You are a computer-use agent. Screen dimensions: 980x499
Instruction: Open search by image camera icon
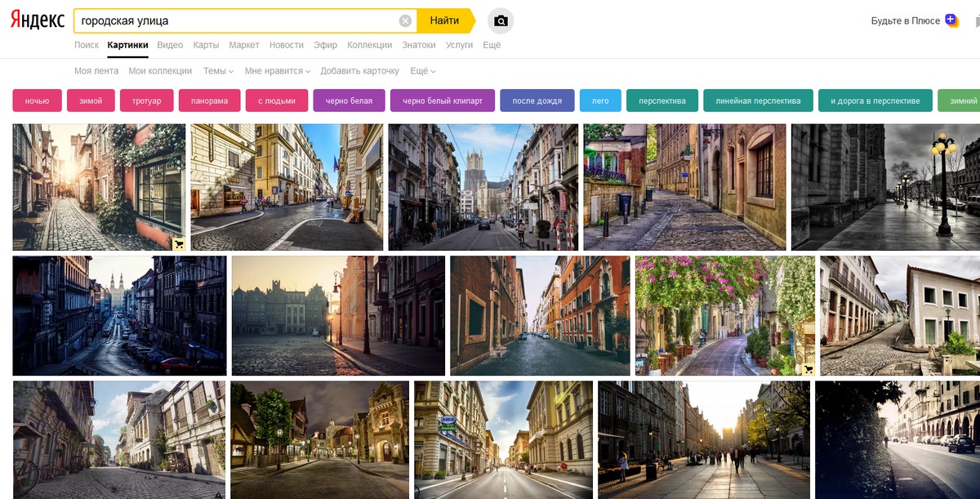(501, 20)
